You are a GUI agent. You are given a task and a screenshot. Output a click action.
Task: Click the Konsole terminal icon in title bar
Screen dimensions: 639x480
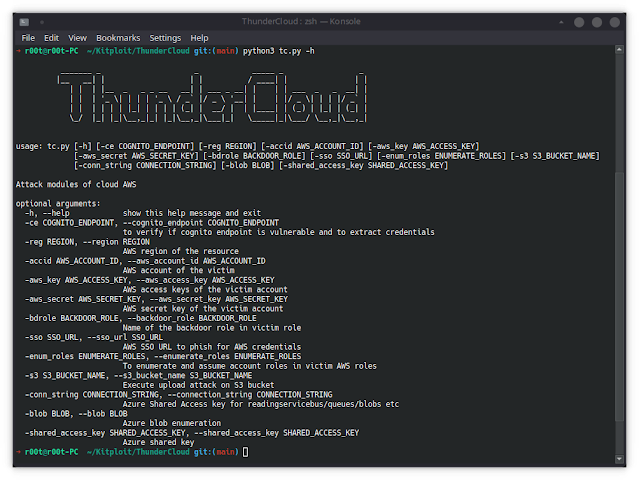tap(24, 22)
